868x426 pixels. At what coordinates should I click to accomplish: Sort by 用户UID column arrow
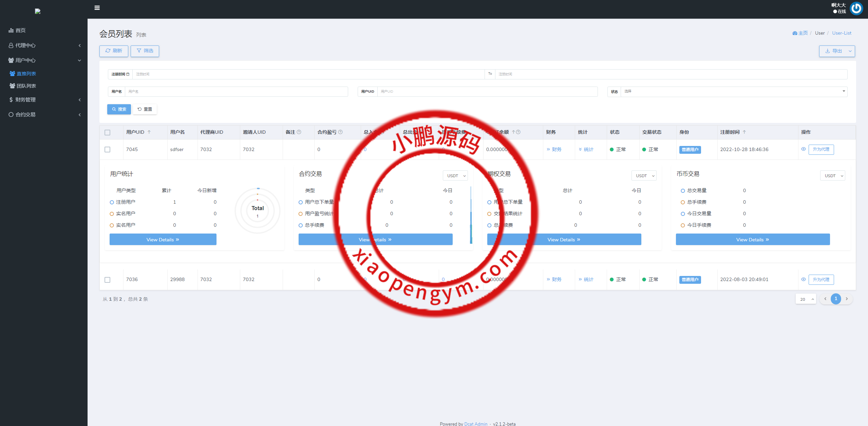click(149, 132)
